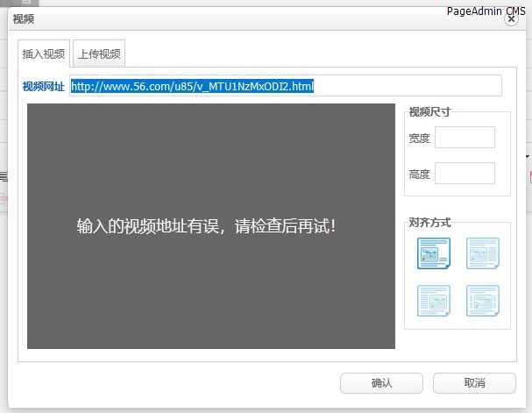
Task: Confirm with the 确认 button
Action: 381,383
